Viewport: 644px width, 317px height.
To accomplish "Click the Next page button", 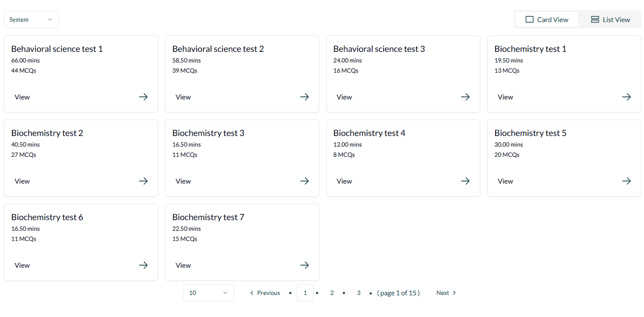I will [446, 293].
